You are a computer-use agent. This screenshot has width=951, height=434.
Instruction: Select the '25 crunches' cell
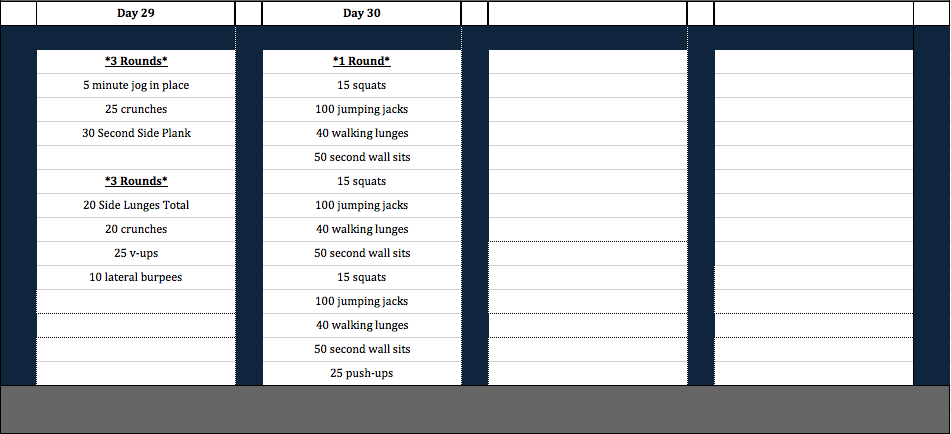click(136, 110)
